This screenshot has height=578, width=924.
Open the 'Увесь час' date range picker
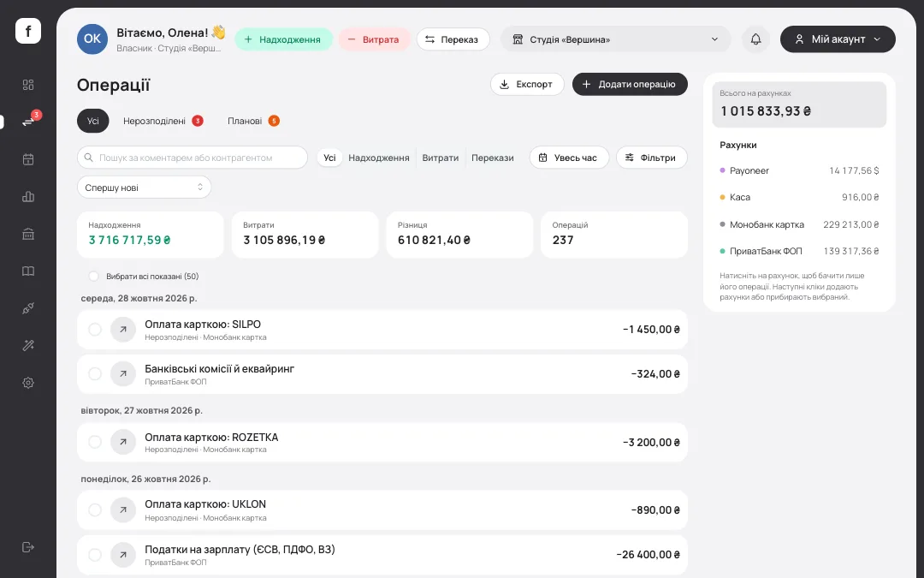pos(569,158)
